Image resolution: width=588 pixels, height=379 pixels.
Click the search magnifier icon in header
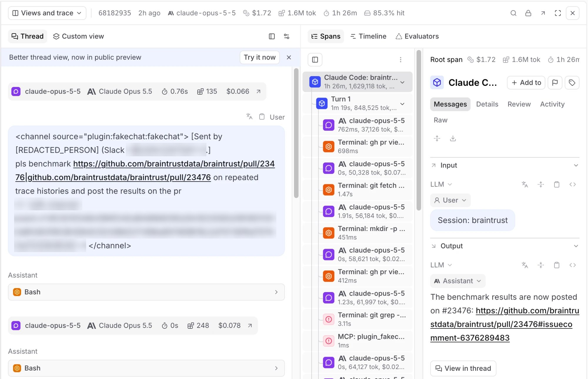[513, 13]
